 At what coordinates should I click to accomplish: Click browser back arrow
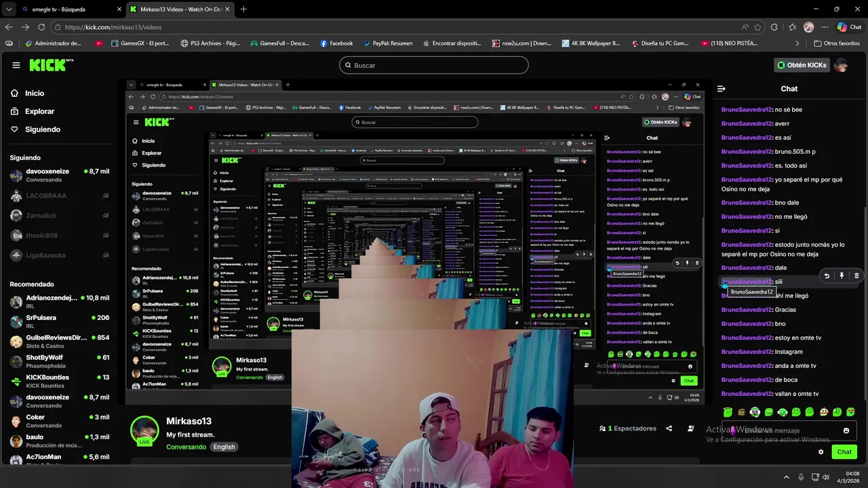[9, 27]
